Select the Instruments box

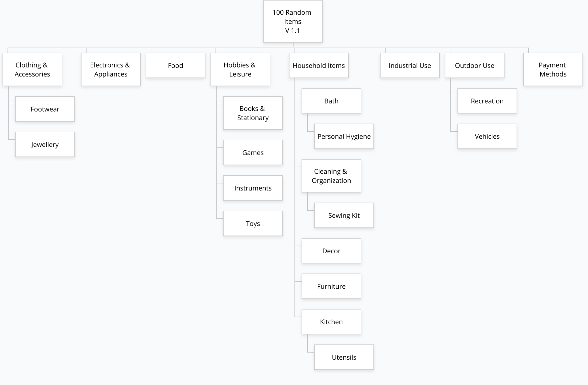click(x=253, y=188)
